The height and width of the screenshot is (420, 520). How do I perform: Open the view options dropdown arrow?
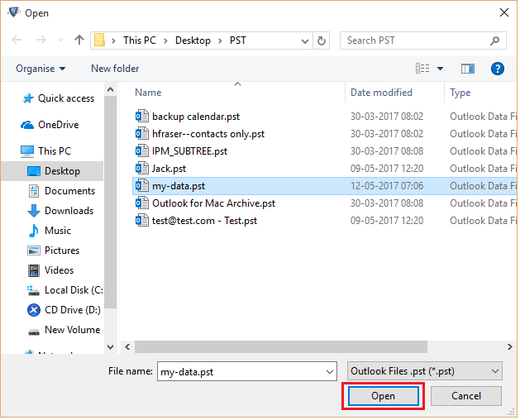(440, 69)
